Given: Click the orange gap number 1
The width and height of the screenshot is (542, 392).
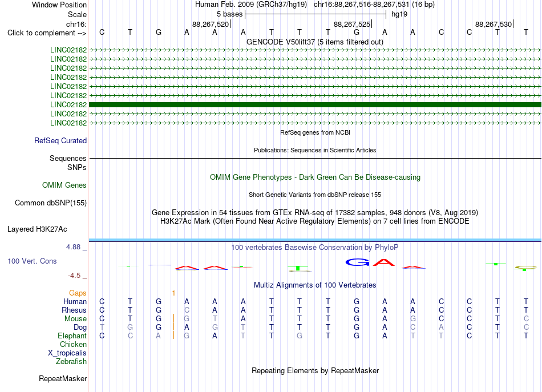Looking at the screenshot, I should [x=173, y=293].
